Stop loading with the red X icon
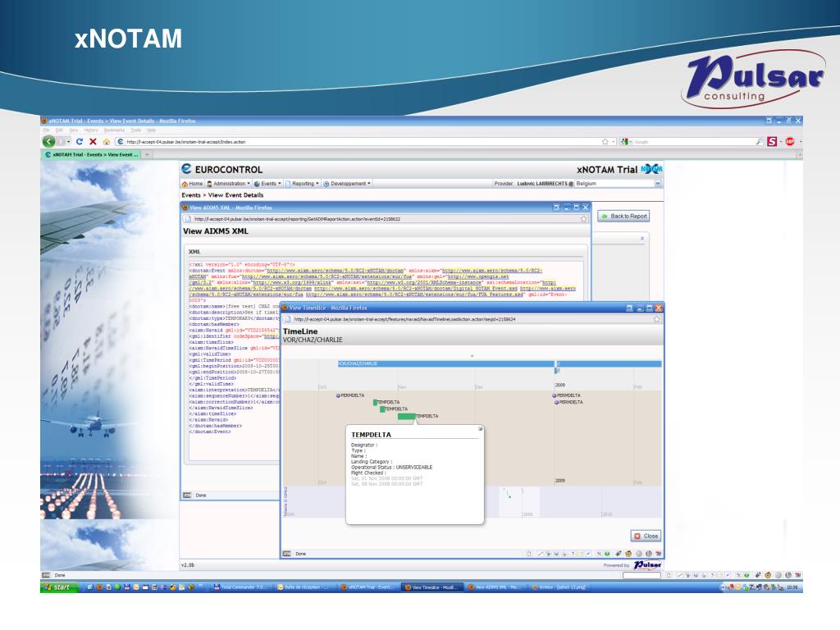Viewport: 840px width, 630px height. [x=93, y=141]
